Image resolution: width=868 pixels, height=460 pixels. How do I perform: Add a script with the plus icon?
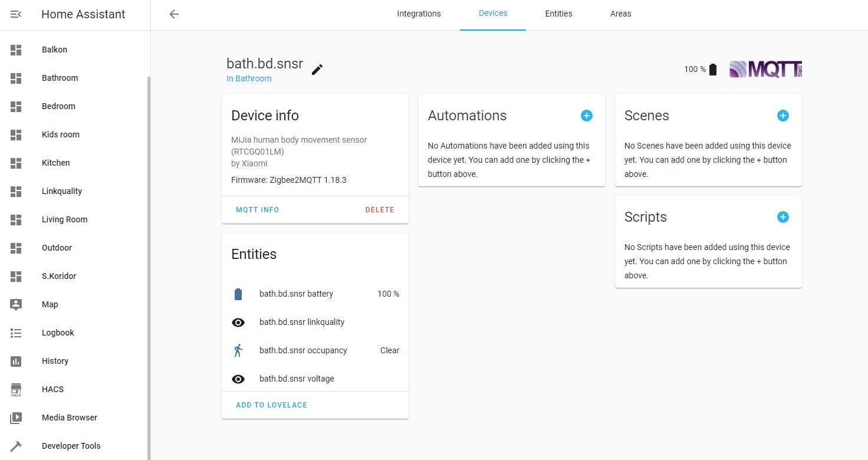click(x=782, y=217)
